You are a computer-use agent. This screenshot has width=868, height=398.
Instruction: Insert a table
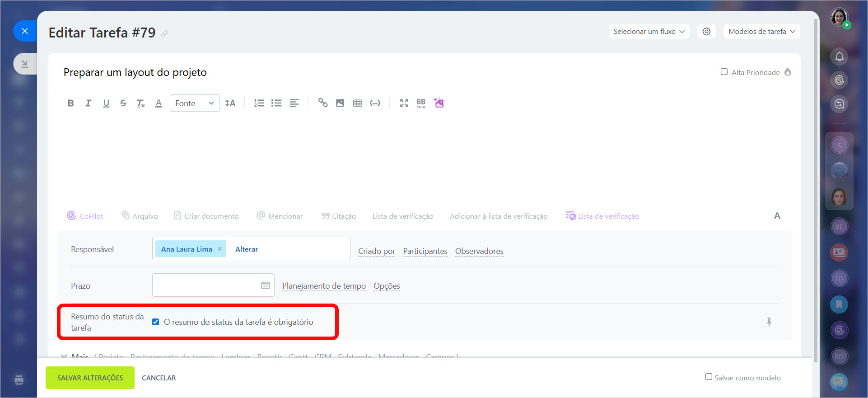coord(358,103)
